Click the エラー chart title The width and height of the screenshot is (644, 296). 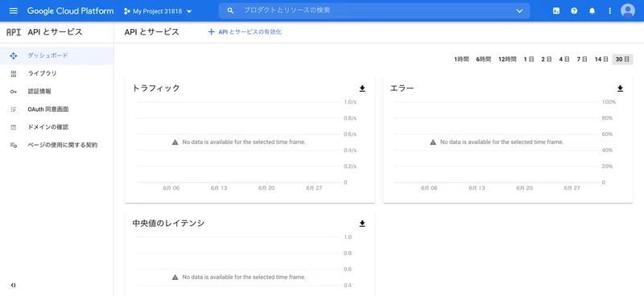tap(402, 88)
